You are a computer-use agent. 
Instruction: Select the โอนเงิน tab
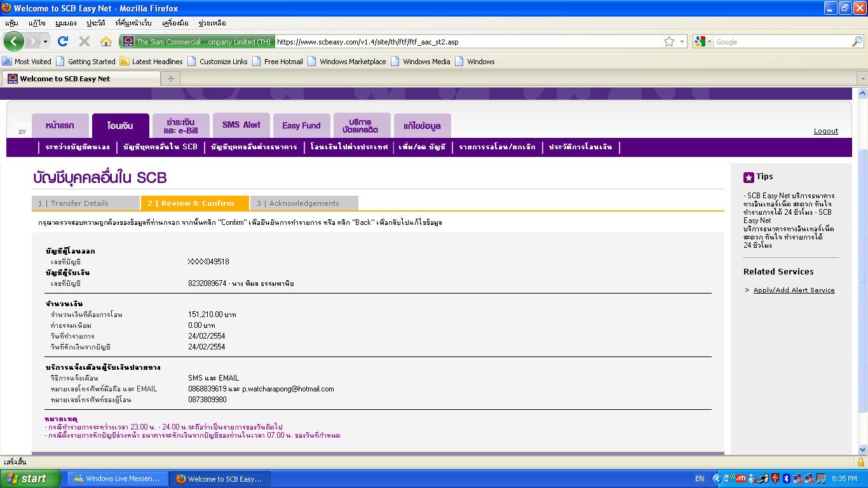(121, 126)
